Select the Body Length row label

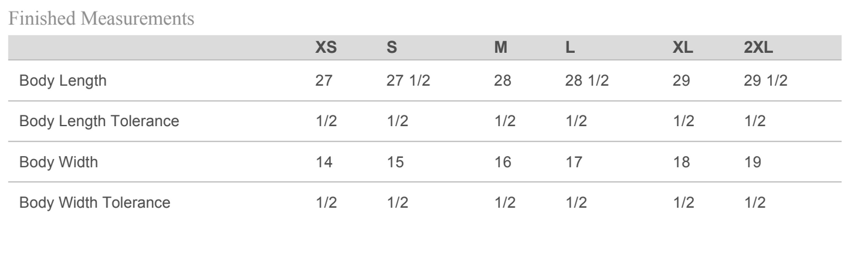point(62,80)
